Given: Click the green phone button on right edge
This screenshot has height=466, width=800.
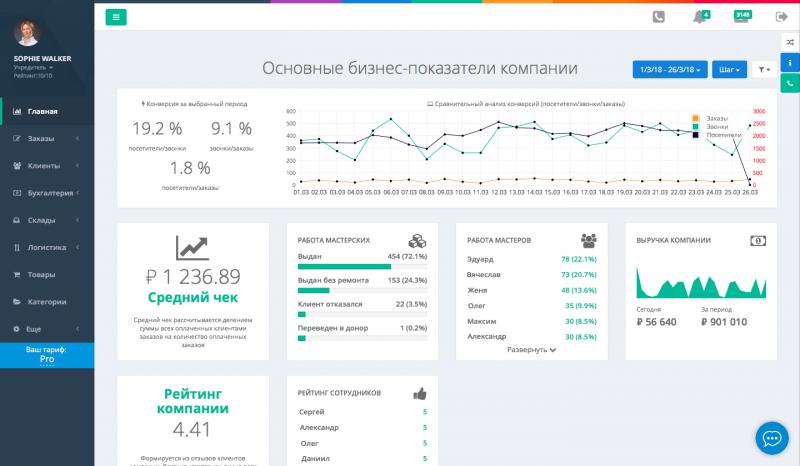Looking at the screenshot, I should click(789, 84).
